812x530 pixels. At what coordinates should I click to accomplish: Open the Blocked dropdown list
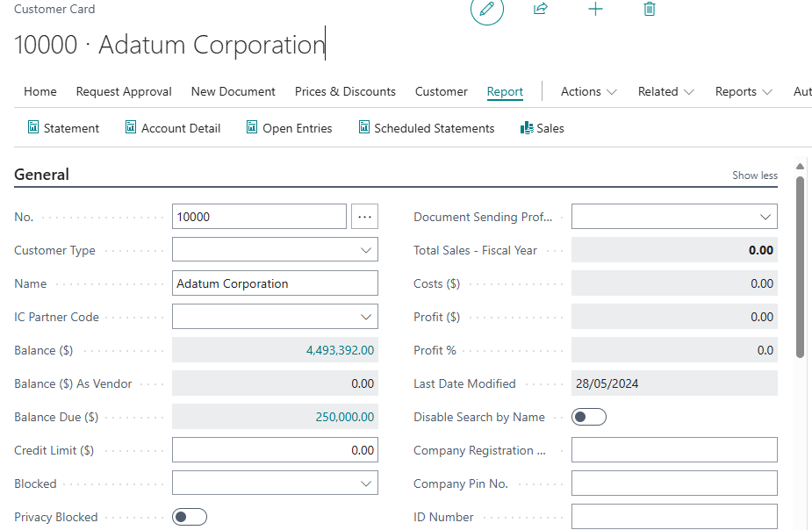coord(275,483)
